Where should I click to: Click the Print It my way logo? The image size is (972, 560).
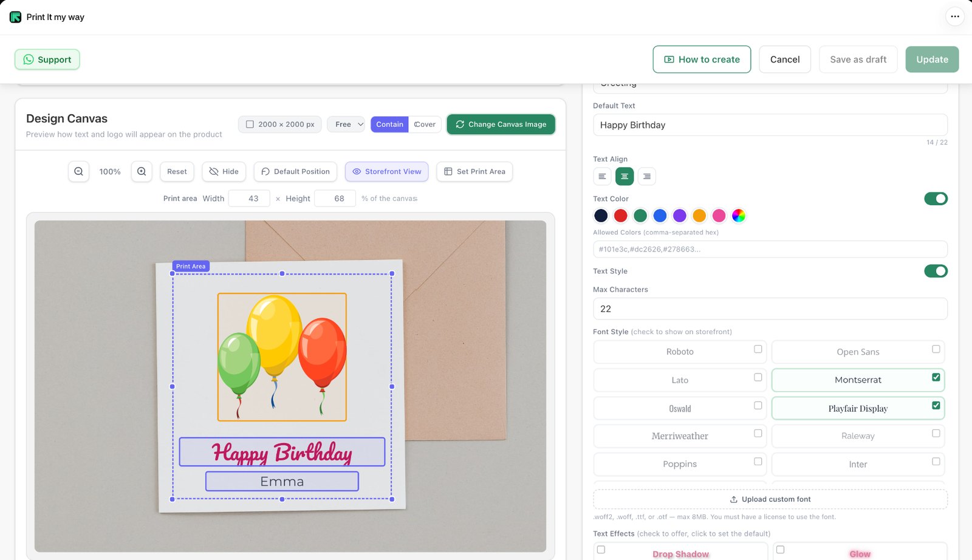16,17
